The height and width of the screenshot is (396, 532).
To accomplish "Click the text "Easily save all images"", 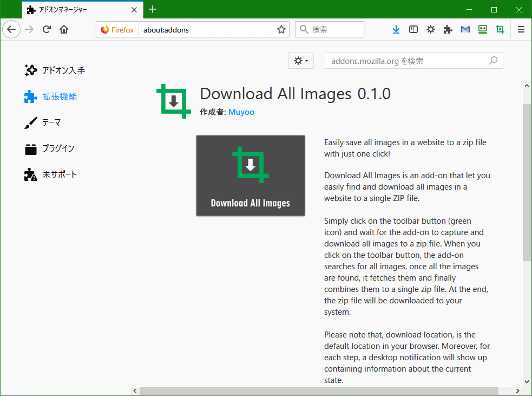I will click(362, 142).
